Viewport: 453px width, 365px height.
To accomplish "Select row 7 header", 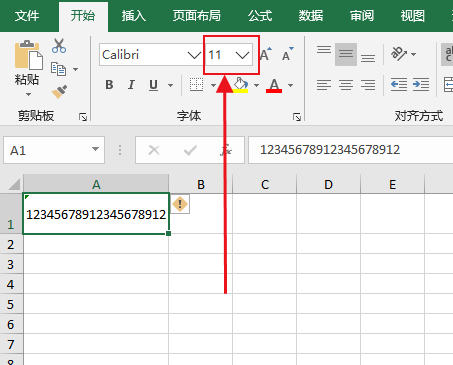I will pyautogui.click(x=11, y=344).
